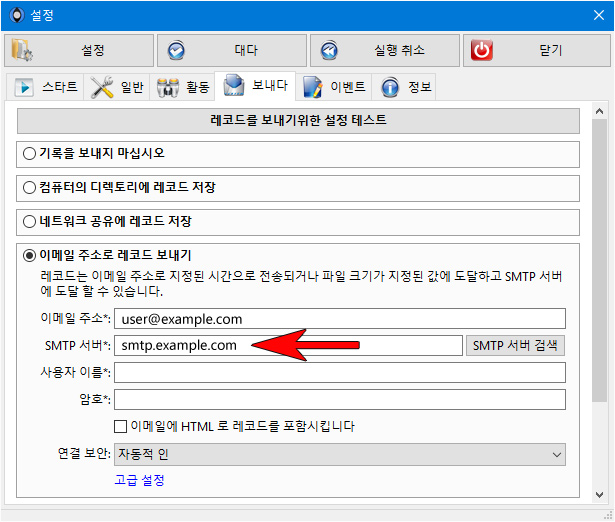615x522 pixels.
Task: Click the 대다 apply button
Action: tap(232, 50)
